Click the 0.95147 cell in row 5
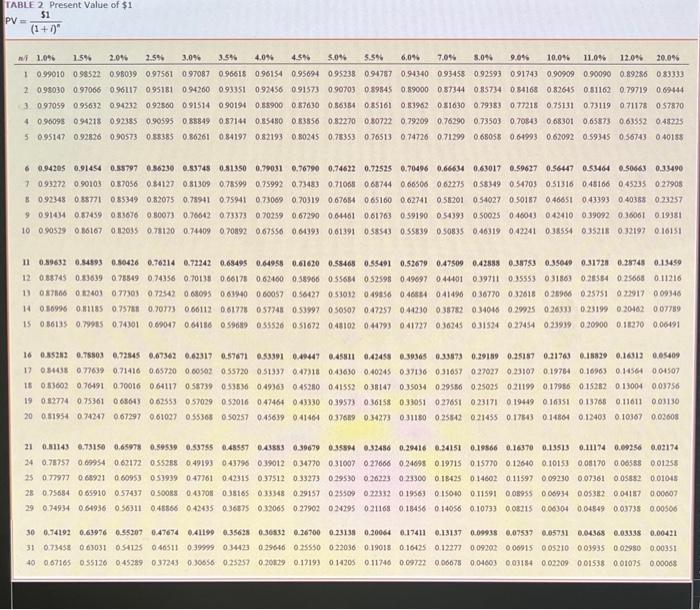 50,137
